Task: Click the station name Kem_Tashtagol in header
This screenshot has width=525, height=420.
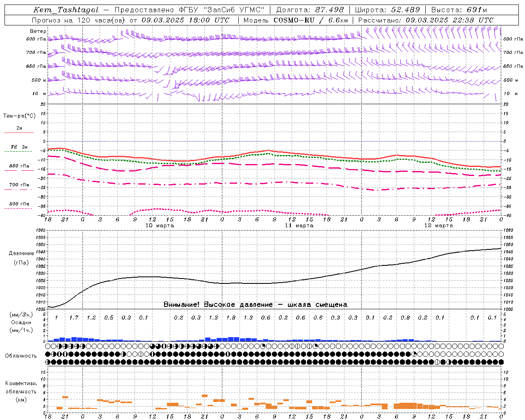Action: point(66,10)
